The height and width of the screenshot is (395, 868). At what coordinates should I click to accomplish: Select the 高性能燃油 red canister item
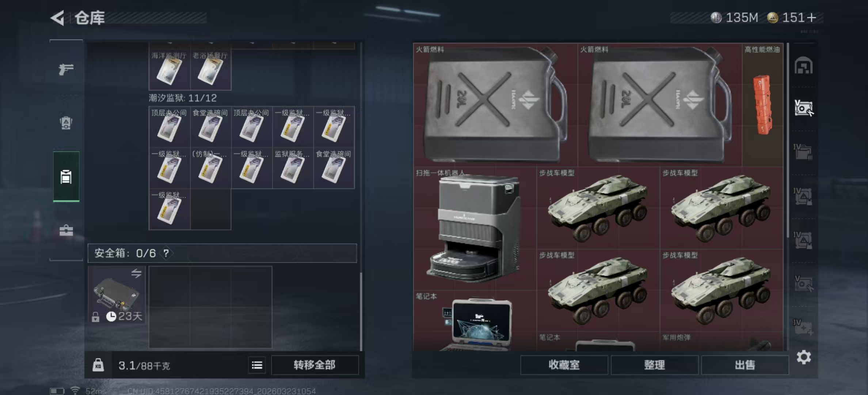point(762,105)
